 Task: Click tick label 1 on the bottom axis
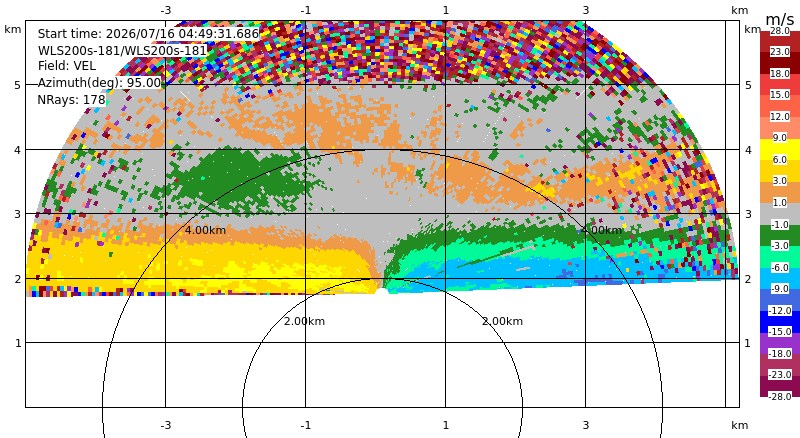point(445,425)
